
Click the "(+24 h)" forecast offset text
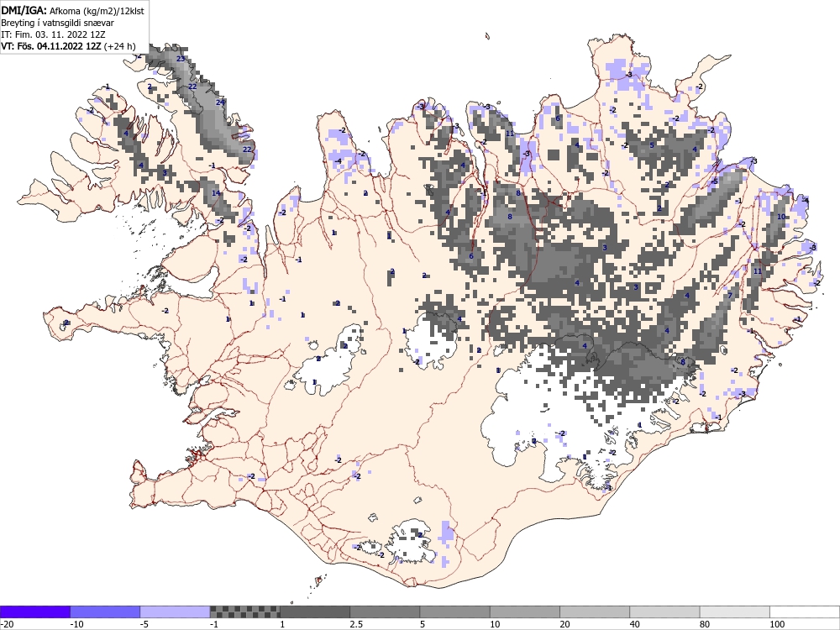pyautogui.click(x=120, y=46)
